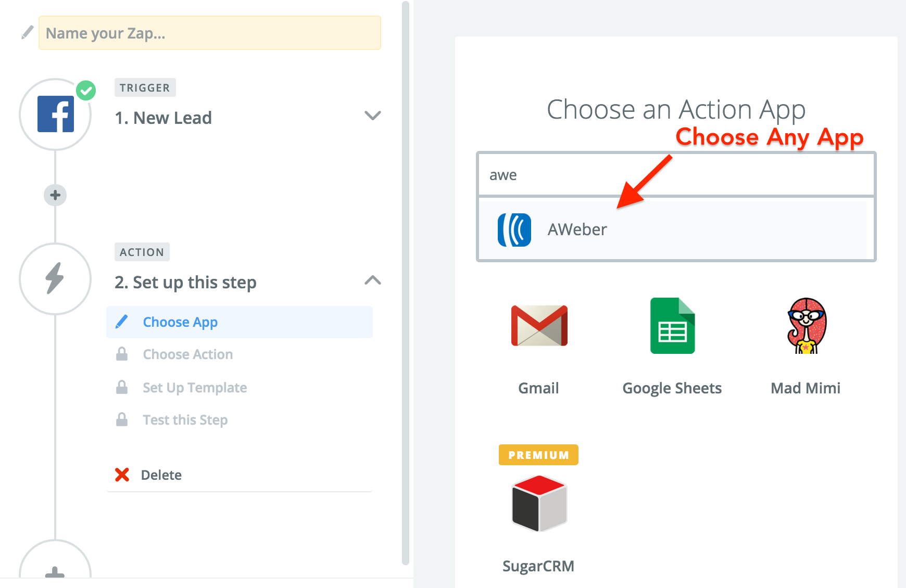Click the Name your Zap input field
This screenshot has width=906, height=588.
[x=210, y=33]
